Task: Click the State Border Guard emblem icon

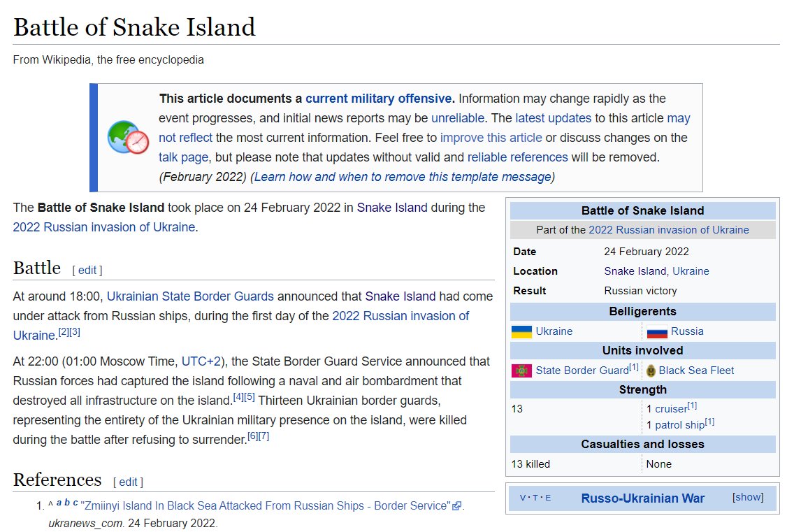Action: [521, 371]
